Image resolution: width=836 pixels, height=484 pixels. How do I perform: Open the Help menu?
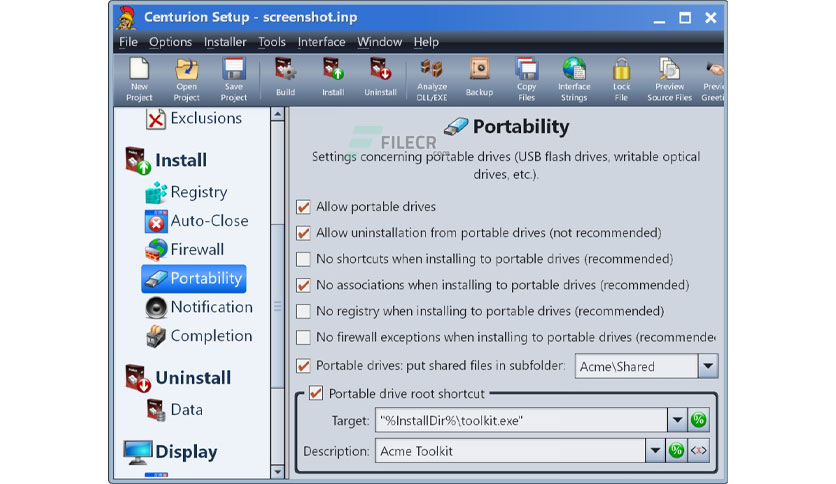[426, 42]
